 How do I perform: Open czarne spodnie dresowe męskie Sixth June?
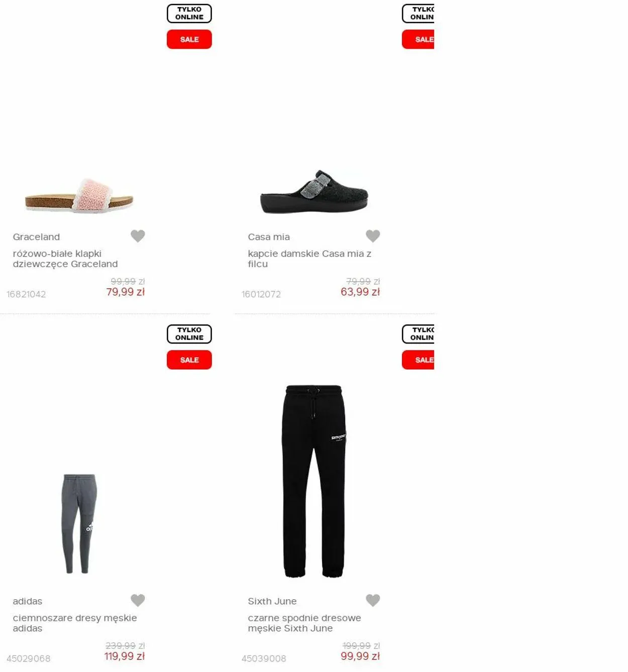304,623
